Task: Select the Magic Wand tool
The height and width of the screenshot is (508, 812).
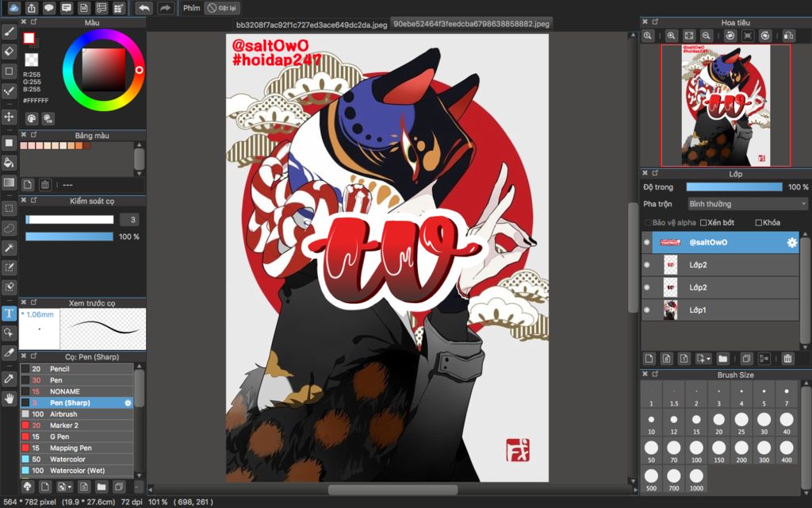Action: click(x=10, y=248)
